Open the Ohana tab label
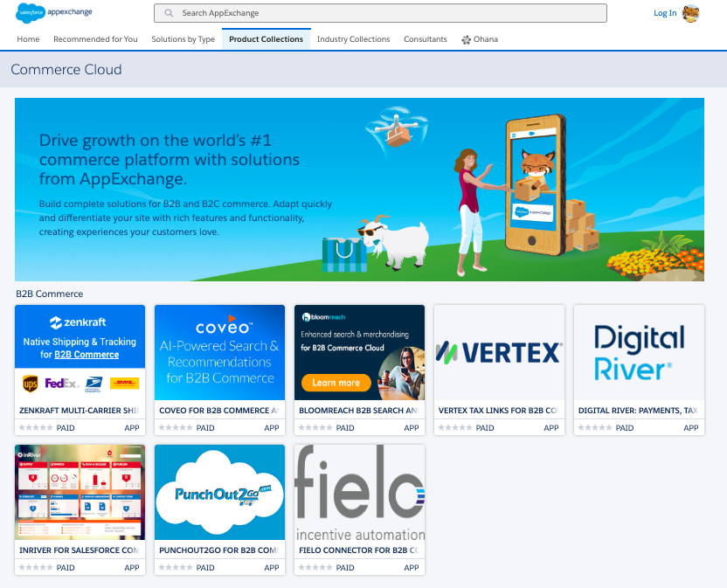Viewport: 727px width, 588px height. (486, 39)
